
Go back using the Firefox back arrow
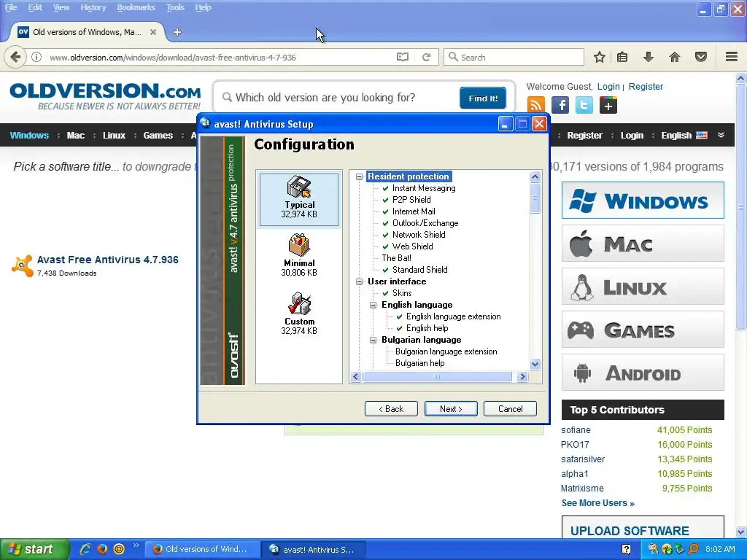15,57
